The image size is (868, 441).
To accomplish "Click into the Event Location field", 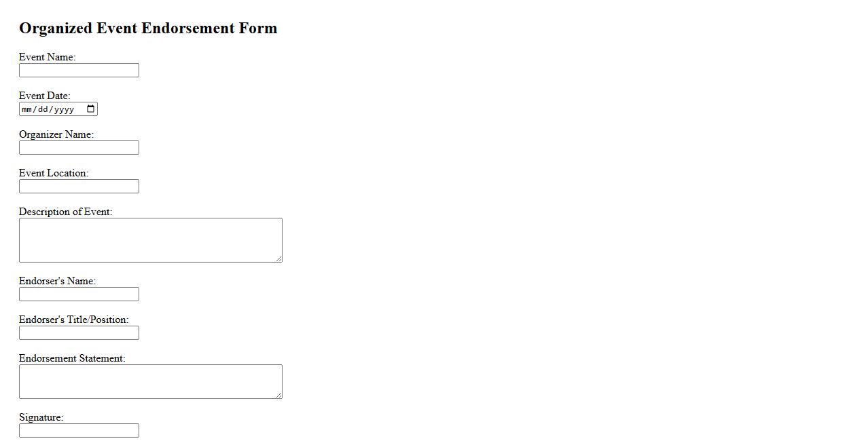I will [79, 187].
